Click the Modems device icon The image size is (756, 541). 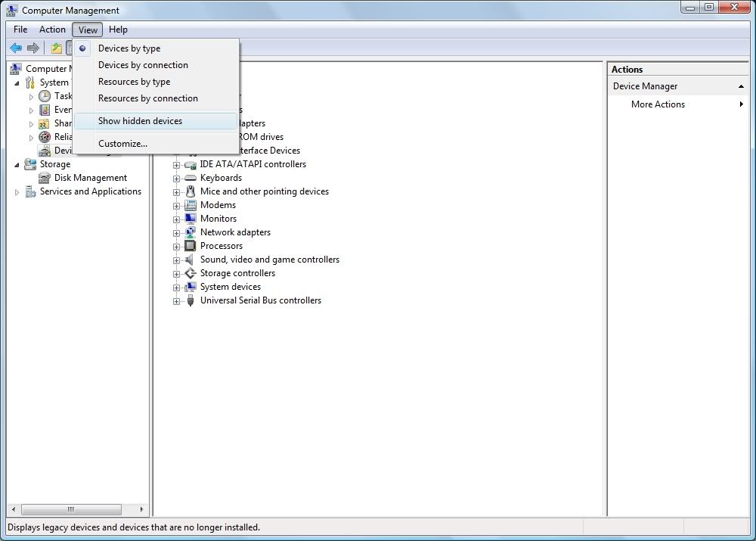pos(191,205)
